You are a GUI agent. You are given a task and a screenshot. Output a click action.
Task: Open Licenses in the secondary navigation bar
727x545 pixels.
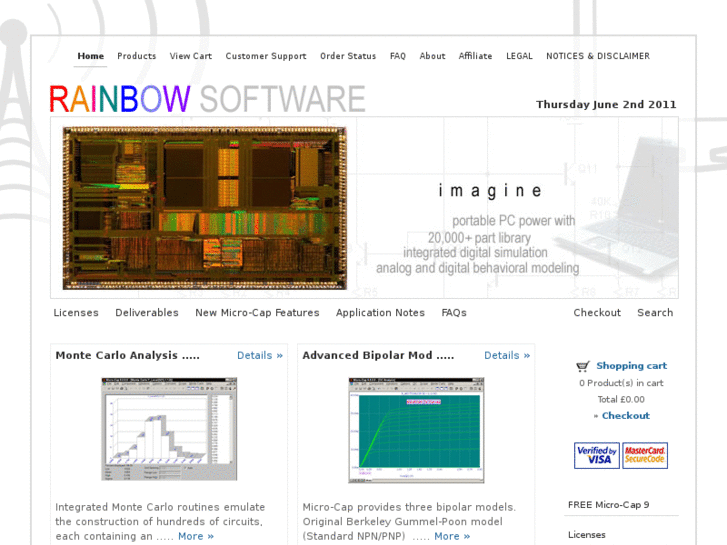coord(76,313)
